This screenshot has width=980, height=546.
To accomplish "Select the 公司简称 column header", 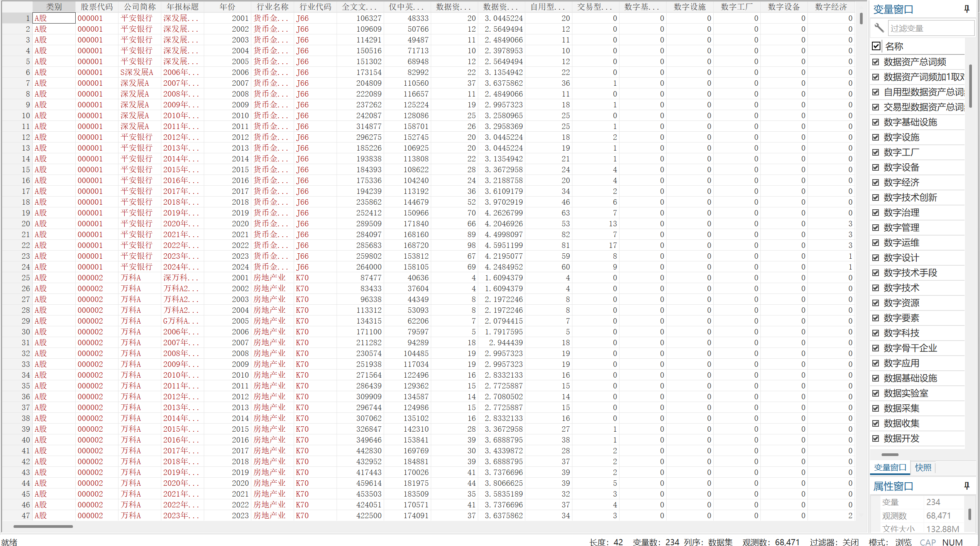I will click(139, 7).
